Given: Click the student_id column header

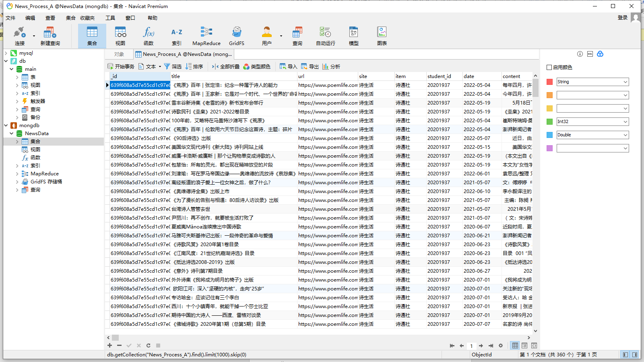Looking at the screenshot, I should click(x=444, y=76).
